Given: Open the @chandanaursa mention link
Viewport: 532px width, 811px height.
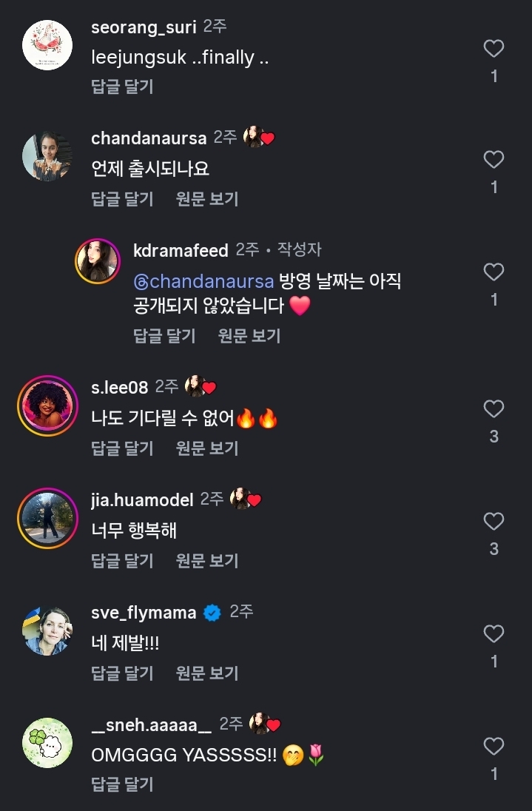Looking at the screenshot, I should click(203, 282).
